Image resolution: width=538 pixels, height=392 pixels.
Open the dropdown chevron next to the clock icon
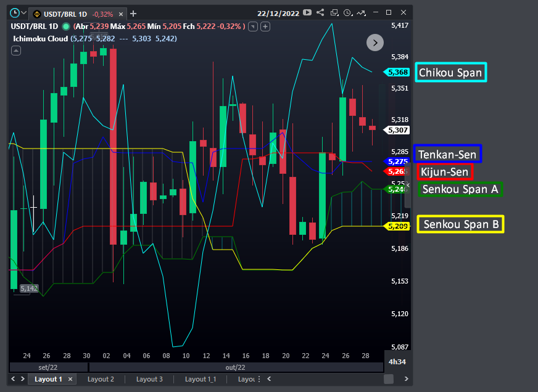(x=23, y=14)
